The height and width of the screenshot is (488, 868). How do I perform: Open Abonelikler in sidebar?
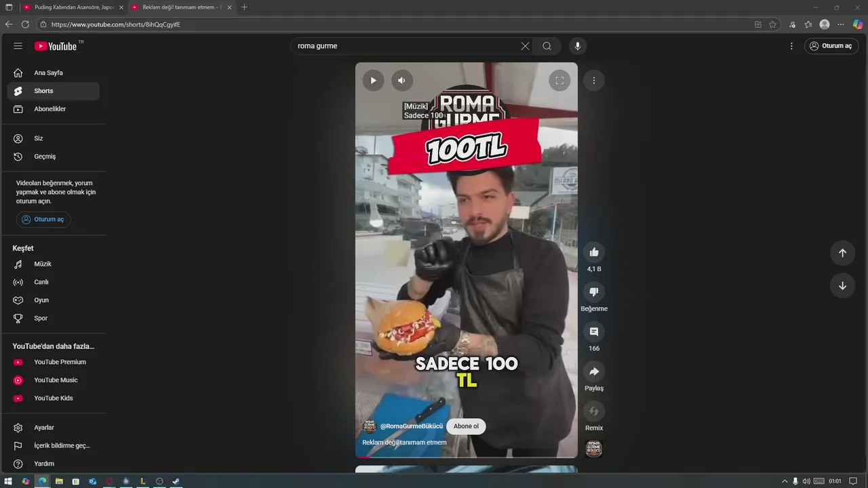pyautogui.click(x=54, y=109)
